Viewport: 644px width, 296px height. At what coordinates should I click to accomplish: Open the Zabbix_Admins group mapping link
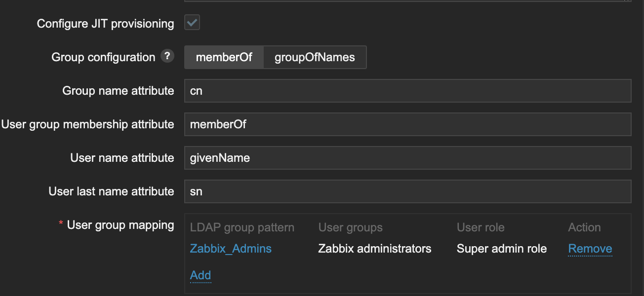pyautogui.click(x=231, y=249)
